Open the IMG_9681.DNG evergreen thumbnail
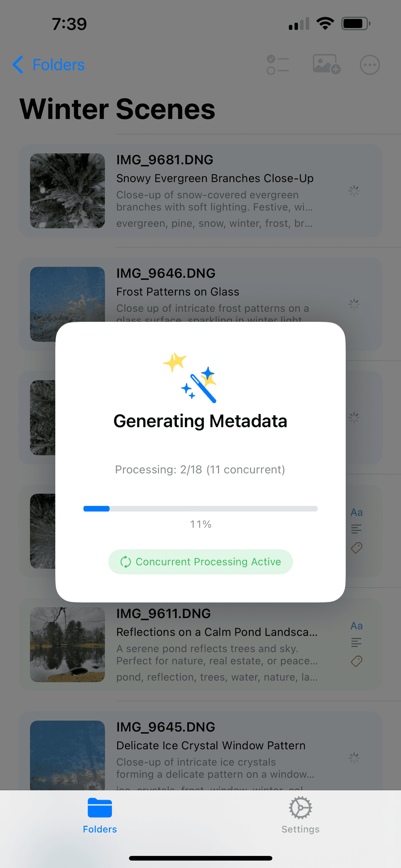 coord(67,191)
